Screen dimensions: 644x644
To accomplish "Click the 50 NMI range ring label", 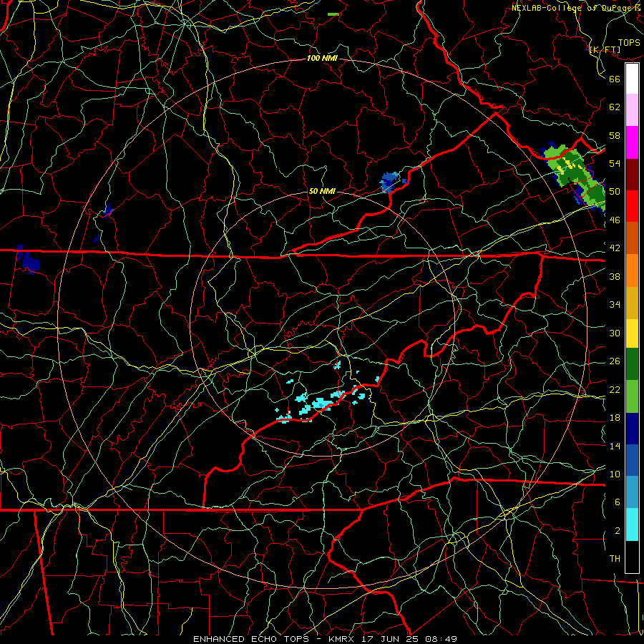I will 321,191.
